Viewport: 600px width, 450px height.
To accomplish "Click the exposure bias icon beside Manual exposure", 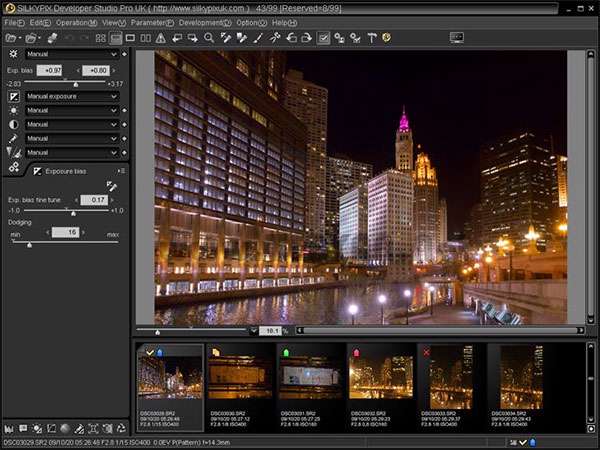I will pos(14,96).
